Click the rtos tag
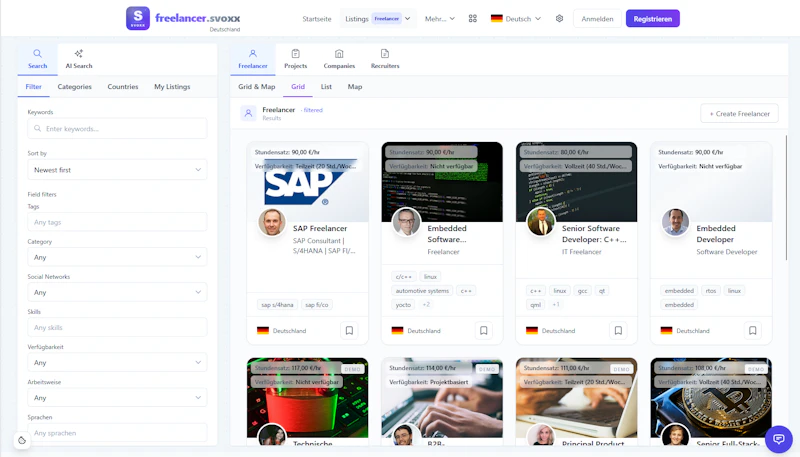Image resolution: width=800 pixels, height=457 pixels. [711, 291]
